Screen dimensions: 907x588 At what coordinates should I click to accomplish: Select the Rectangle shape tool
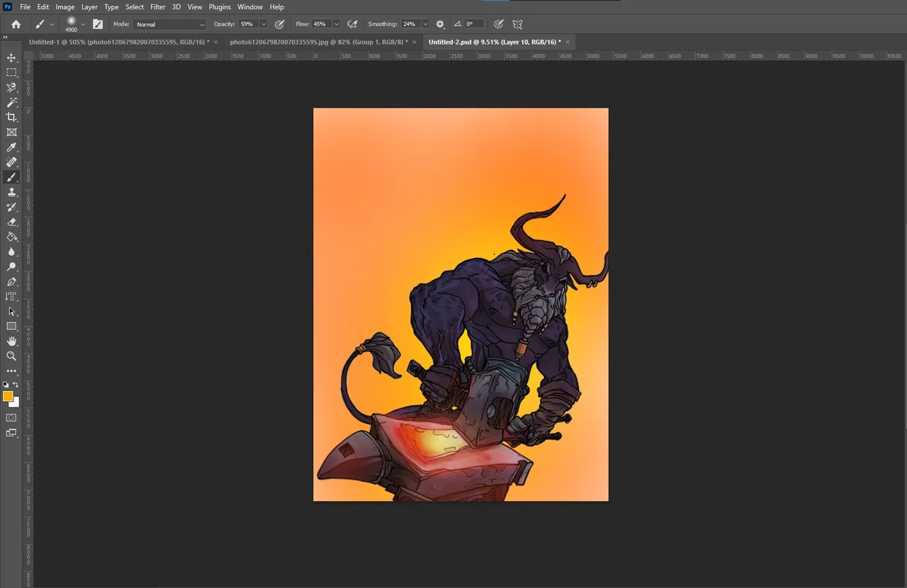coord(11,327)
